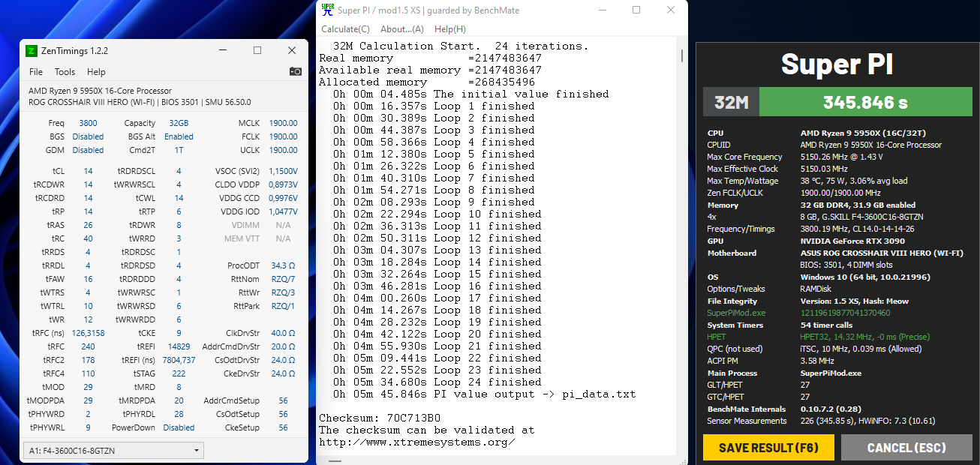Minimize the Super PI window

coord(601,10)
